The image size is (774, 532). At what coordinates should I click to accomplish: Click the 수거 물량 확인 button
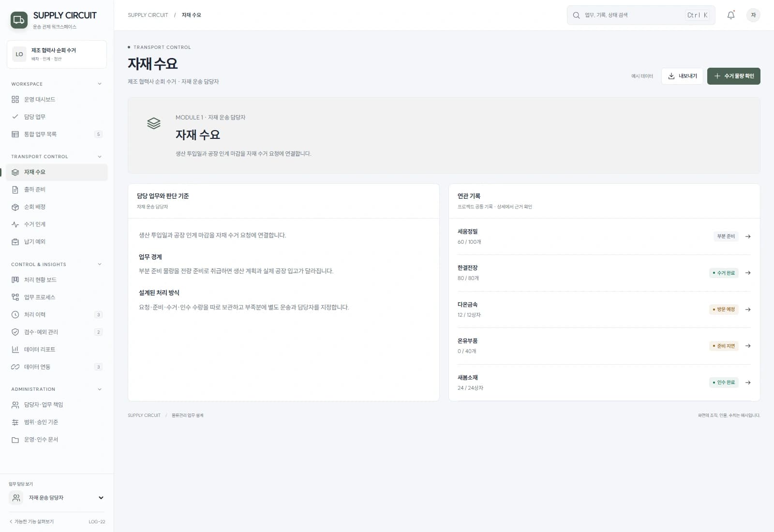(733, 76)
